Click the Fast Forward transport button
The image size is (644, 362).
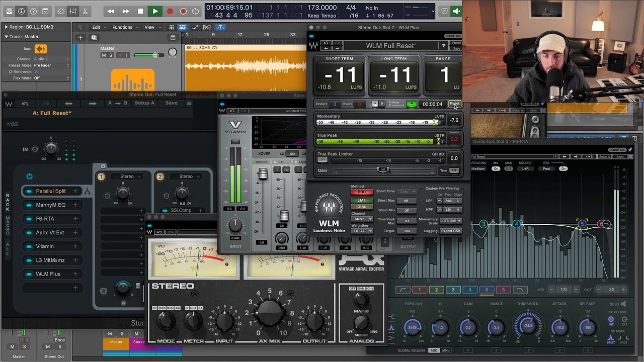pyautogui.click(x=126, y=11)
